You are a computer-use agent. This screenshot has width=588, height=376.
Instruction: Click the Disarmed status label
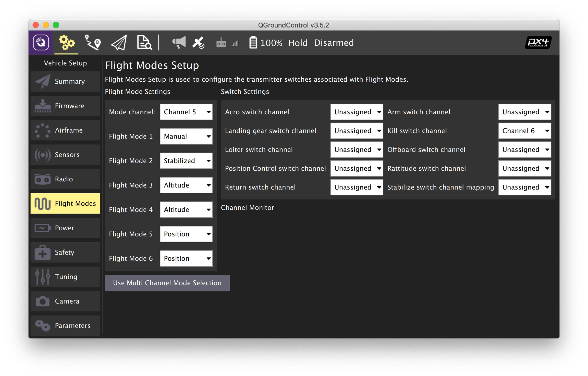coord(334,43)
